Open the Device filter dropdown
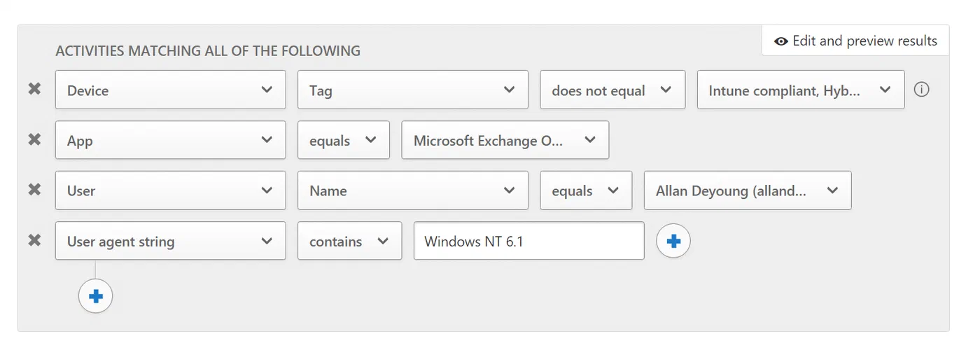This screenshot has height=362, width=980. [171, 90]
